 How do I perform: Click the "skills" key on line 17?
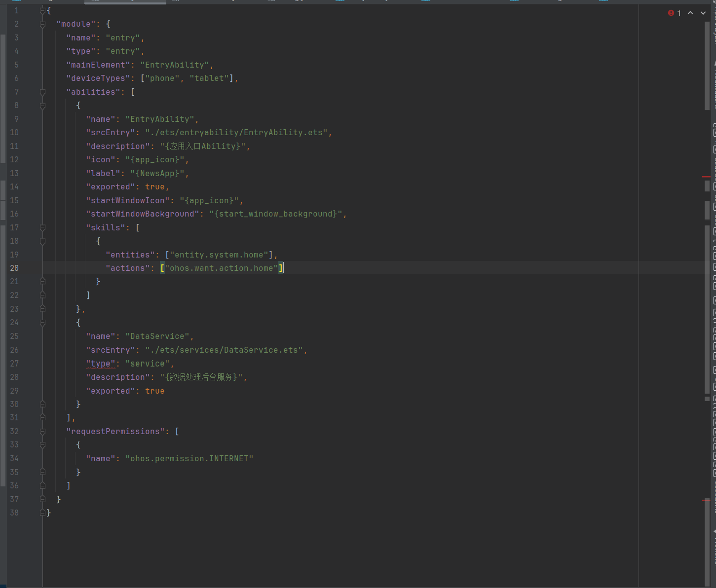pos(106,228)
